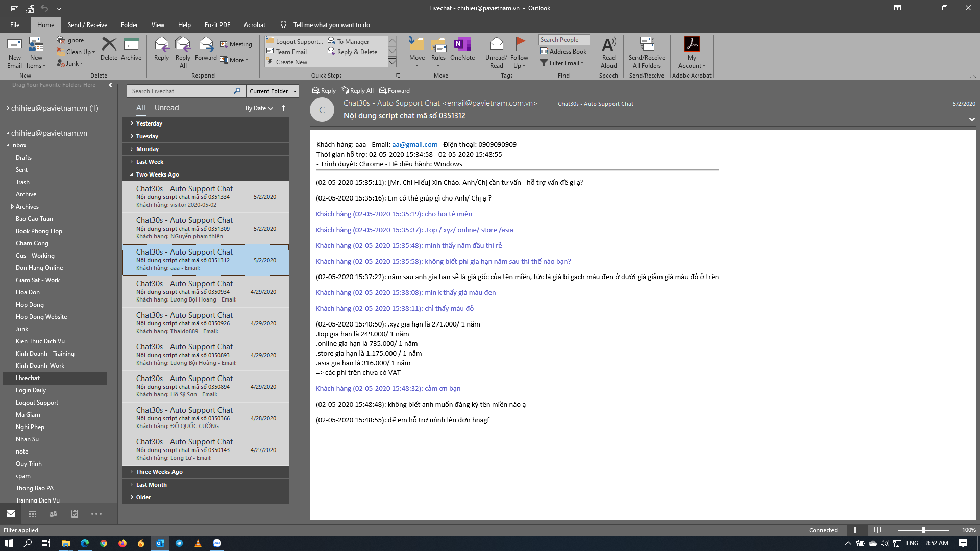Open the By Date sort dropdown
Image resolution: width=980 pixels, height=551 pixels.
[259, 108]
